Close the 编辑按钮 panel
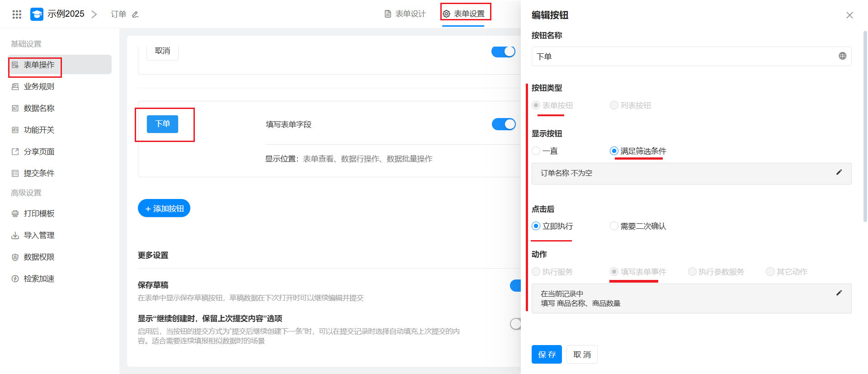Screen dimensions: 868x374 click(849, 15)
